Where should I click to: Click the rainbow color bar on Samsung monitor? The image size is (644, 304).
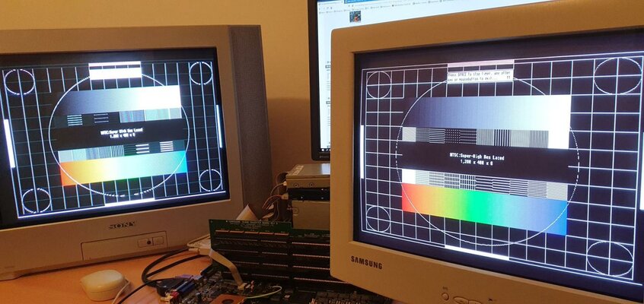pos(484,208)
